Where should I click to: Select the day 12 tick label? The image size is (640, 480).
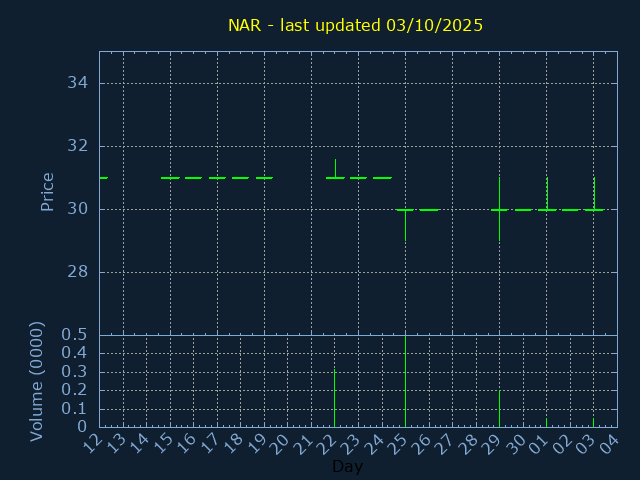pos(93,443)
